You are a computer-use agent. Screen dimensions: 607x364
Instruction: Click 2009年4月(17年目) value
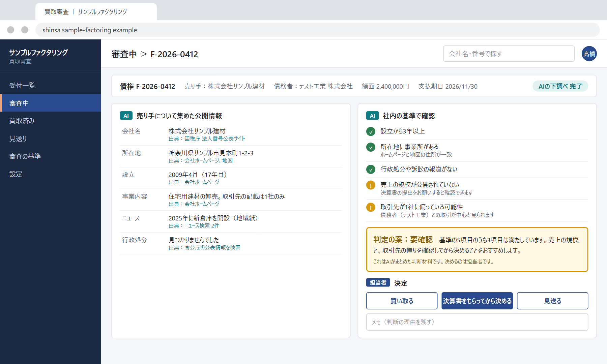click(x=199, y=175)
